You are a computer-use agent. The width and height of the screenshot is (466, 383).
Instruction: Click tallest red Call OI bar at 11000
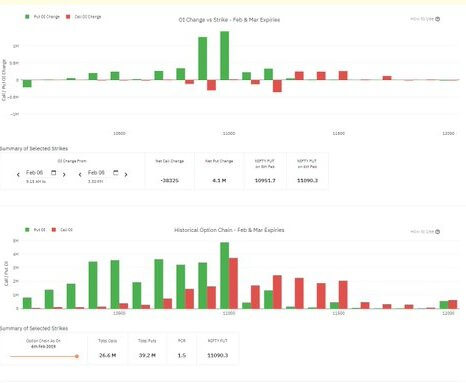tap(233, 283)
